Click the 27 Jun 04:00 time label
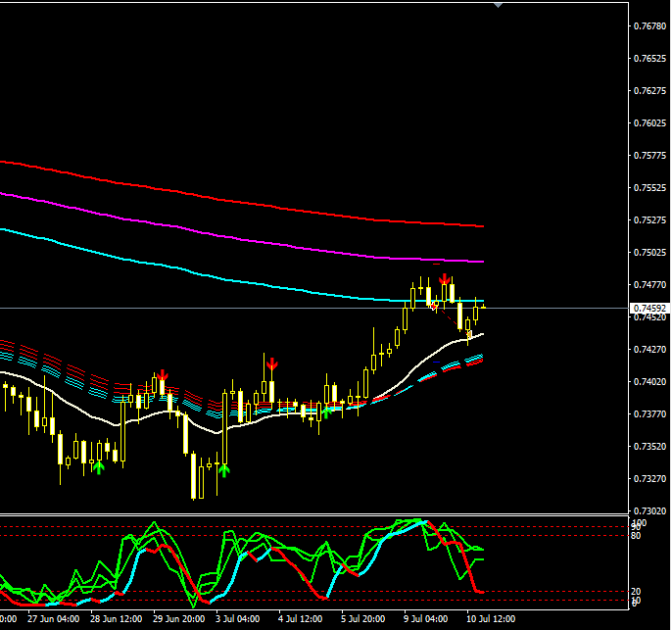672x630 pixels. [x=54, y=619]
